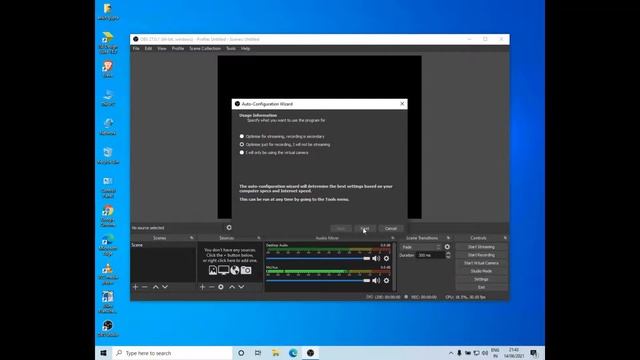Click OBS Studio icon in the taskbar

coord(310,353)
